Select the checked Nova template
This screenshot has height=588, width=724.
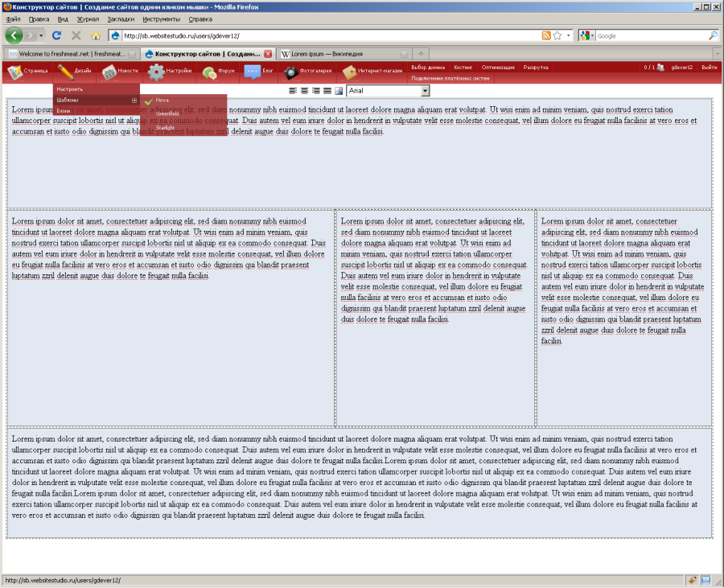(x=163, y=100)
